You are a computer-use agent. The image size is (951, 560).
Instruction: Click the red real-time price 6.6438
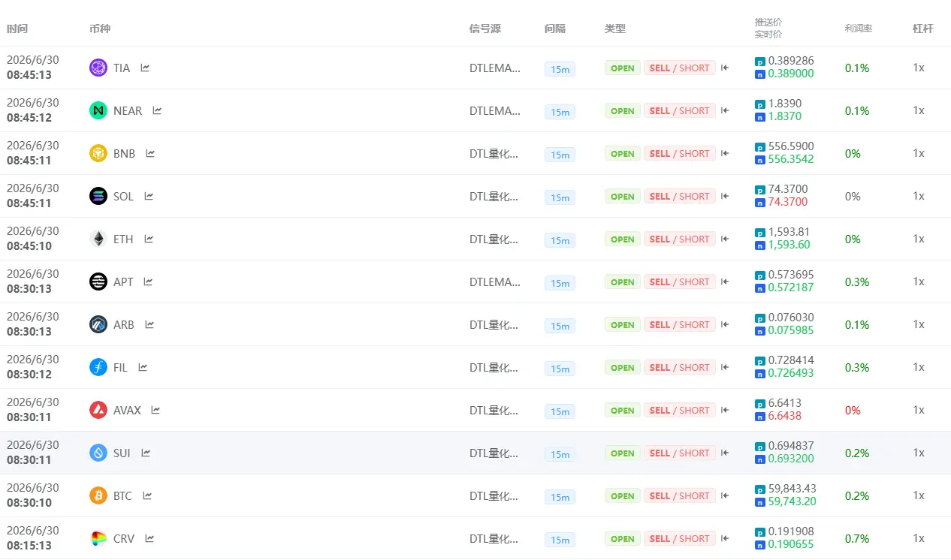coord(785,416)
